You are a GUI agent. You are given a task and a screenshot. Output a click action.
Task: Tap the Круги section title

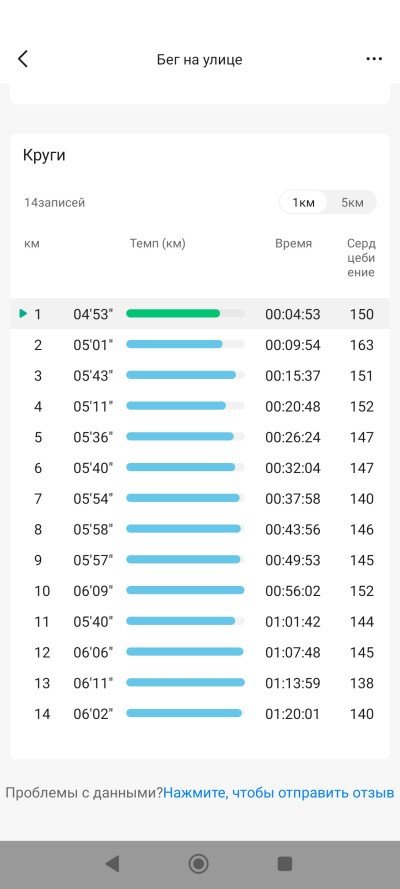click(44, 156)
